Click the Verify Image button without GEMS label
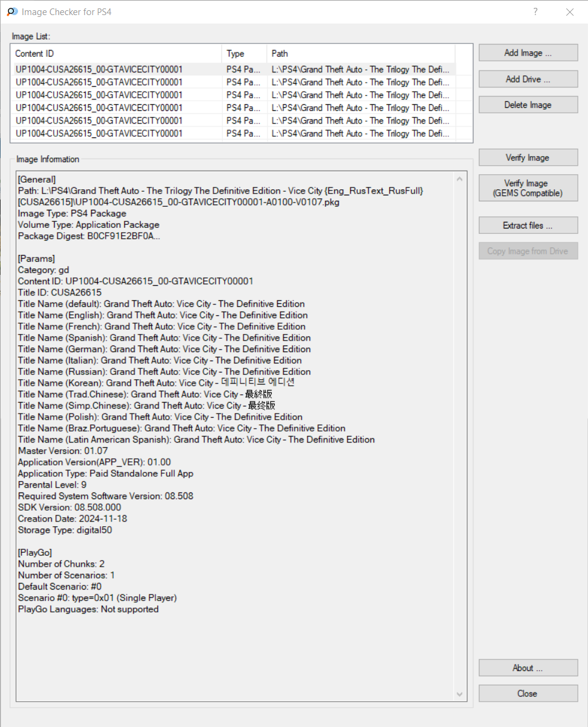This screenshot has width=588, height=727. point(528,158)
